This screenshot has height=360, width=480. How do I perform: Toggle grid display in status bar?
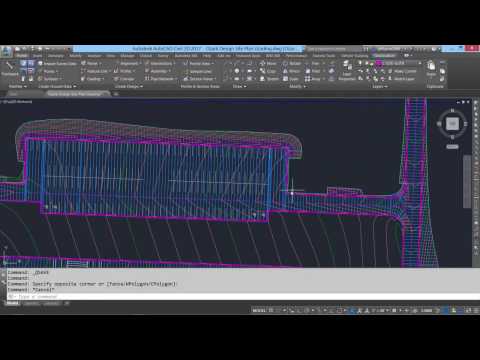point(271,310)
